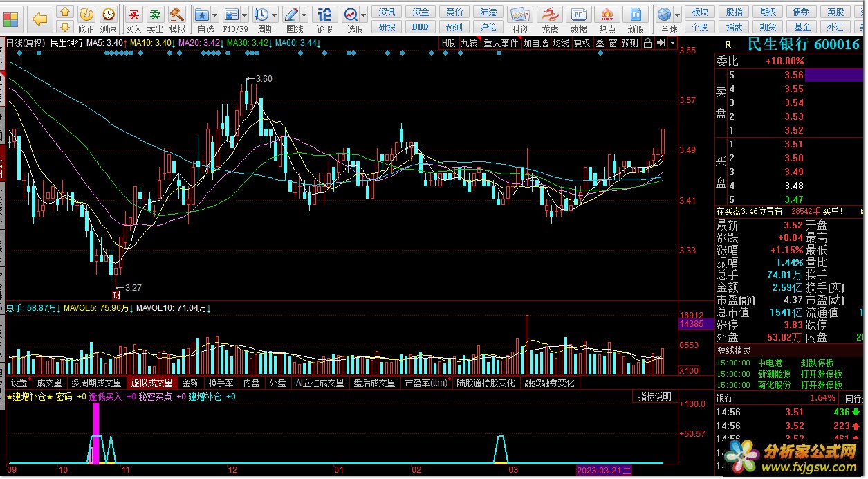The height and width of the screenshot is (479, 868).
Task: Click the BBD button
Action: point(421,27)
